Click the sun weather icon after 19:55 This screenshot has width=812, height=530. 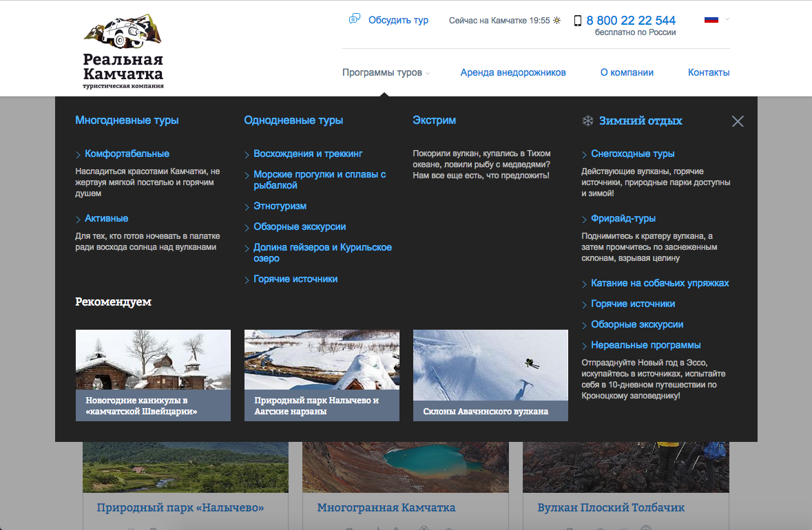click(x=556, y=21)
